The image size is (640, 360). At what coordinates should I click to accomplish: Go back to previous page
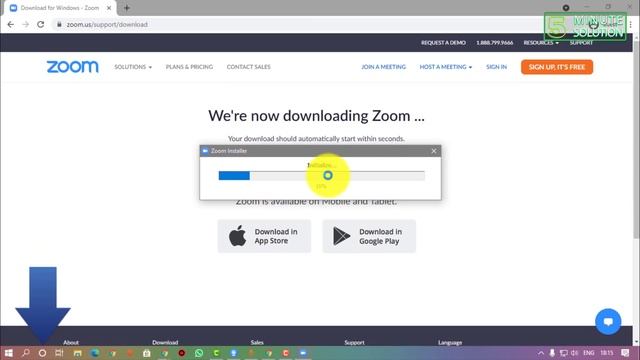pos(11,24)
